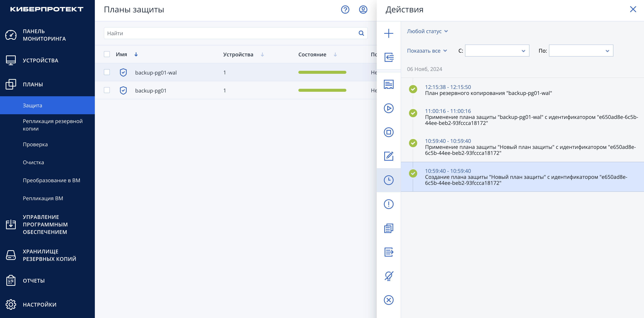Tick the checkbox for backup-pg01
Screen dimensions: 644x318
107,90
